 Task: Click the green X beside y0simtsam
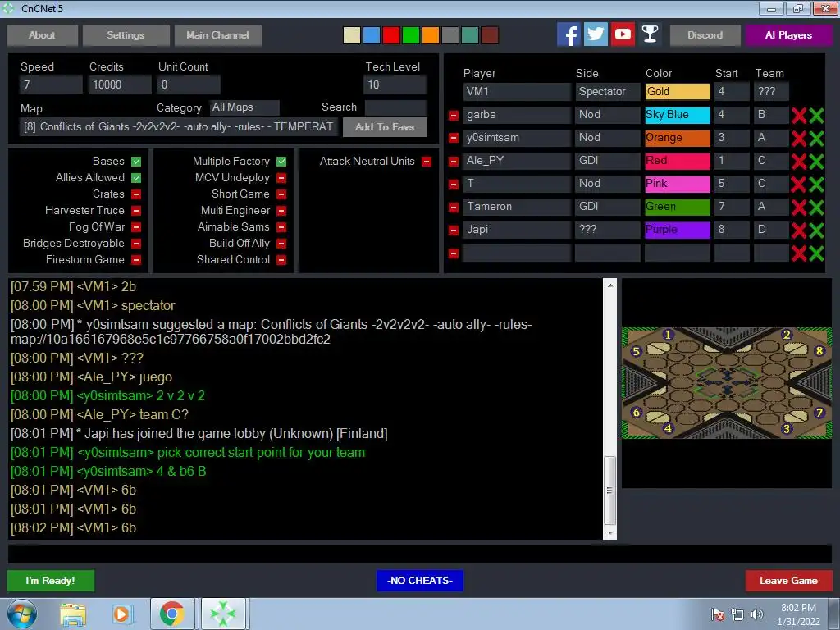tap(816, 138)
